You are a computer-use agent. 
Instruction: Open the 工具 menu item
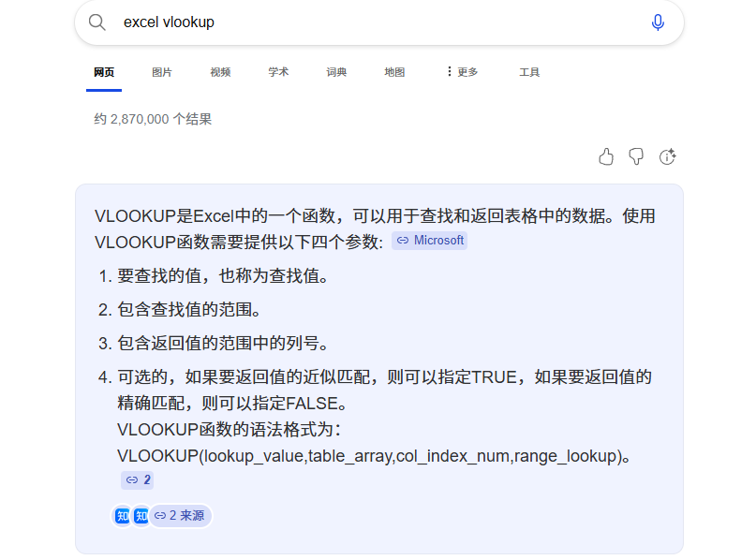(529, 71)
